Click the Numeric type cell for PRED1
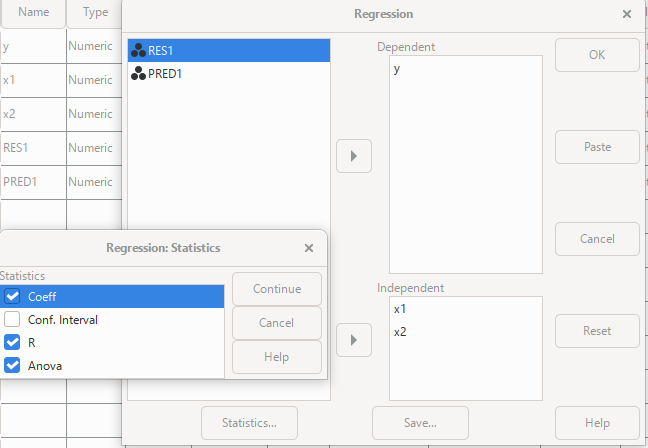Image resolution: width=648 pixels, height=448 pixels. coord(94,182)
